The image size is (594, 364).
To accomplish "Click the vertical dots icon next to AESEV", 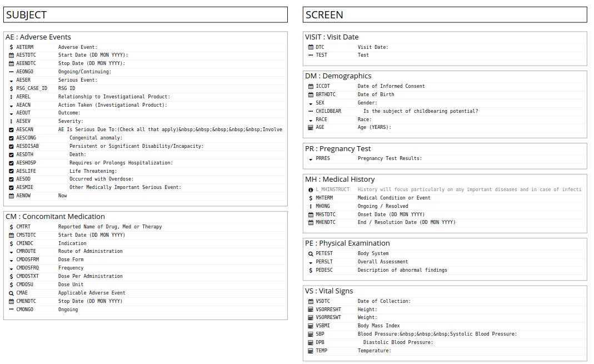I will pyautogui.click(x=11, y=121).
